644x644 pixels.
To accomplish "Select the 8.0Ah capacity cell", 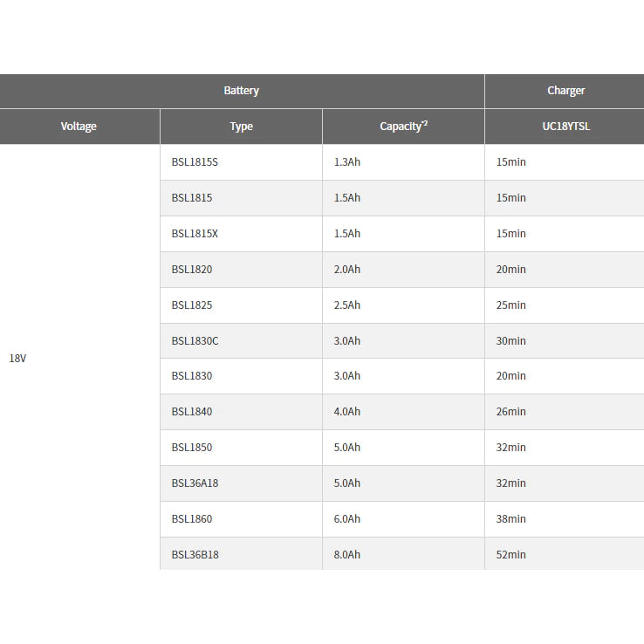I will click(403, 553).
